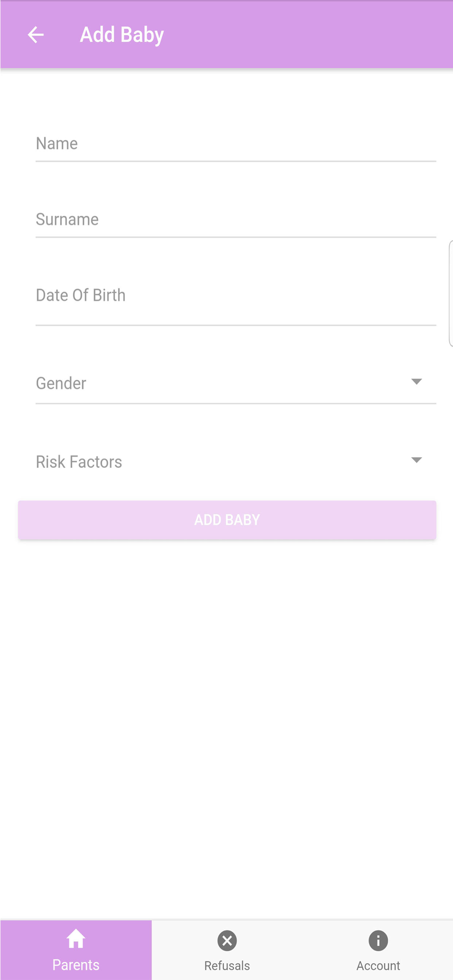453x980 pixels.
Task: Tap the Risk Factors label text
Action: tap(79, 462)
